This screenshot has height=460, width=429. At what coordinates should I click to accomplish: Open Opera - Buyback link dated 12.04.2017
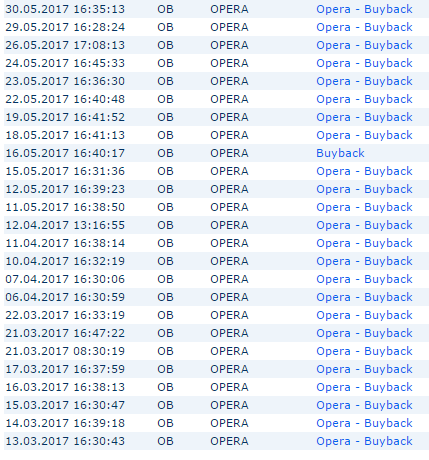tap(364, 225)
